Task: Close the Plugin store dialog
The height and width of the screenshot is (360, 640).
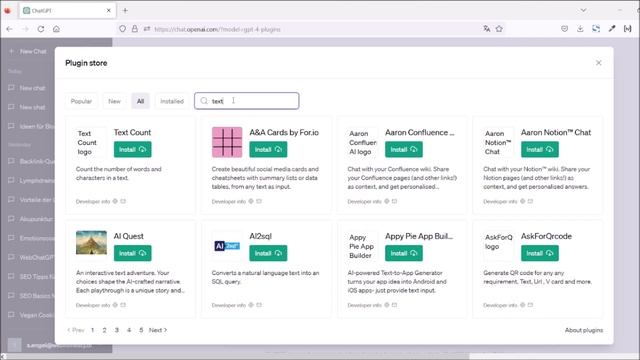Action: [598, 63]
